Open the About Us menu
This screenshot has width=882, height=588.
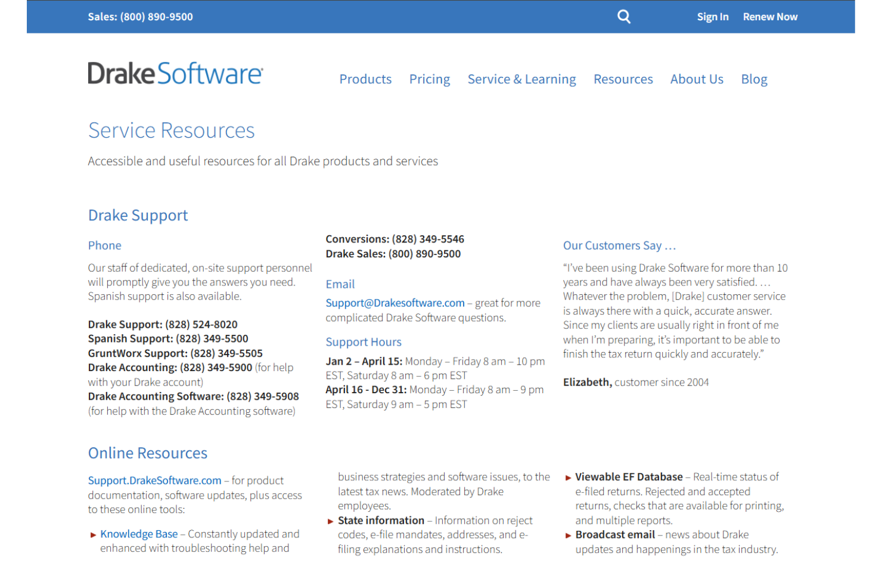click(x=697, y=79)
